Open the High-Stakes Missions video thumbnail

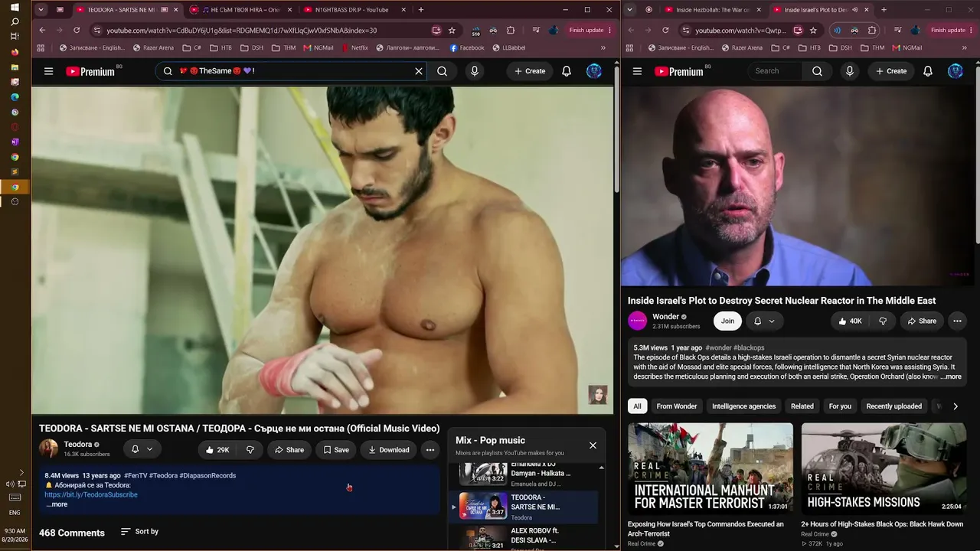[884, 468]
